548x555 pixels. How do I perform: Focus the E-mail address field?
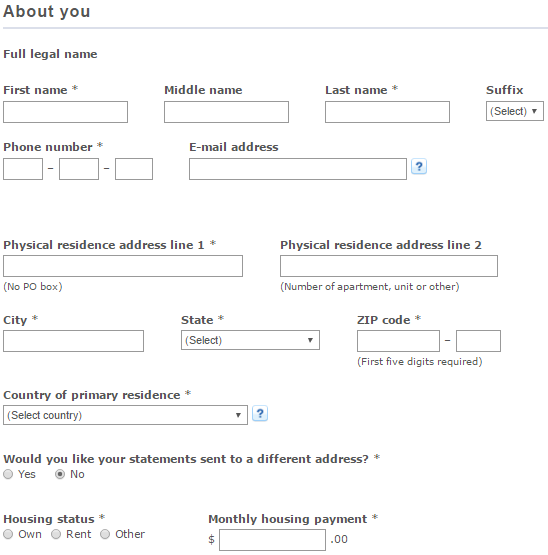[x=298, y=169]
